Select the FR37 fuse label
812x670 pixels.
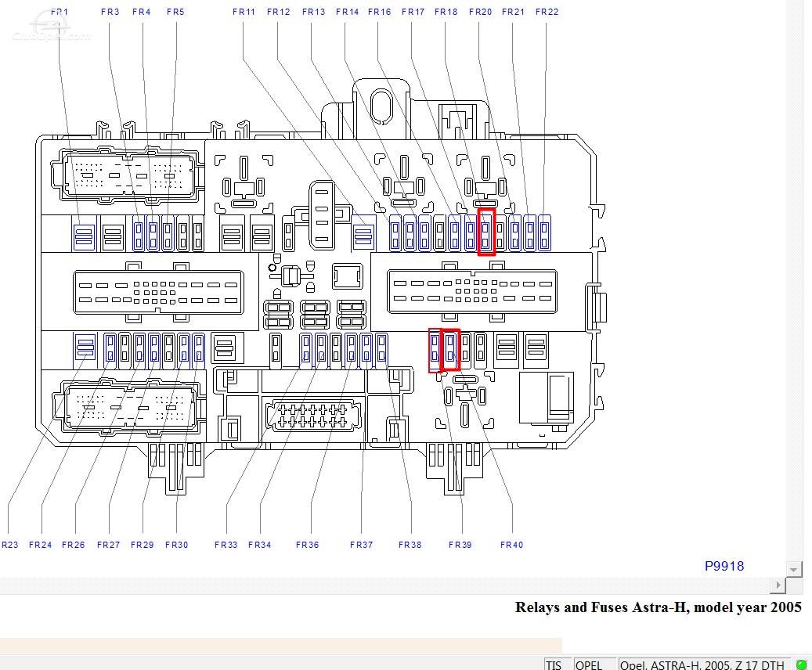point(362,545)
